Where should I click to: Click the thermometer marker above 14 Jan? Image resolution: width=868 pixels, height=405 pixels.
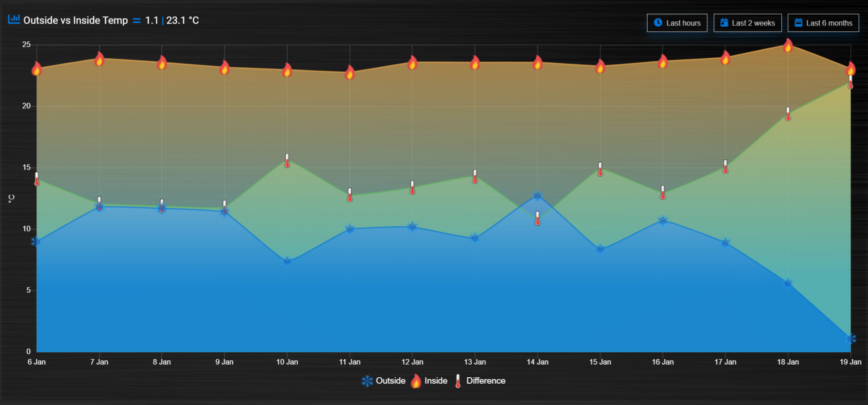[x=538, y=218]
